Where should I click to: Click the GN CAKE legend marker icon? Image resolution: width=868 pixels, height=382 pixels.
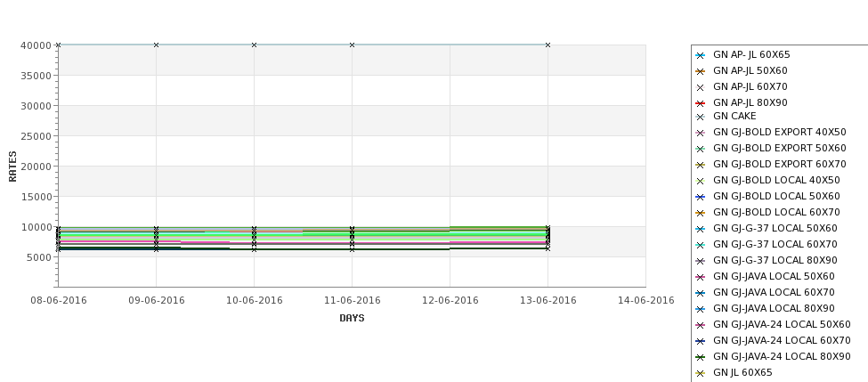[700, 117]
